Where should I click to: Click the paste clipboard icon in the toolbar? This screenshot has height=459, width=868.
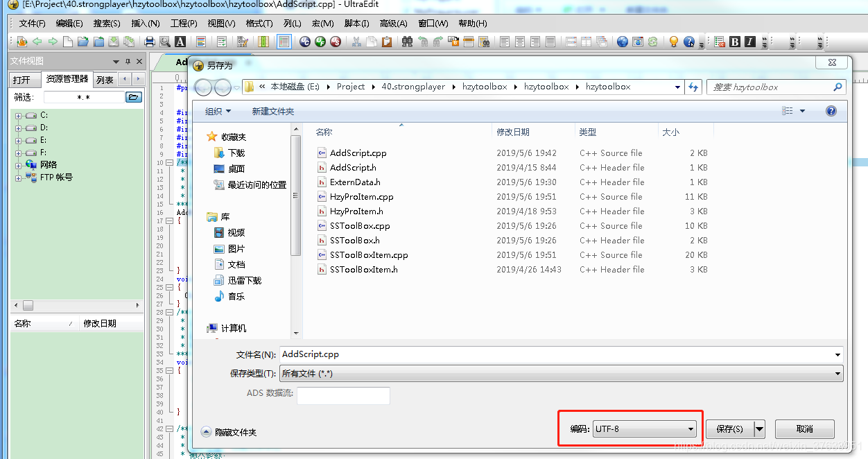[387, 42]
